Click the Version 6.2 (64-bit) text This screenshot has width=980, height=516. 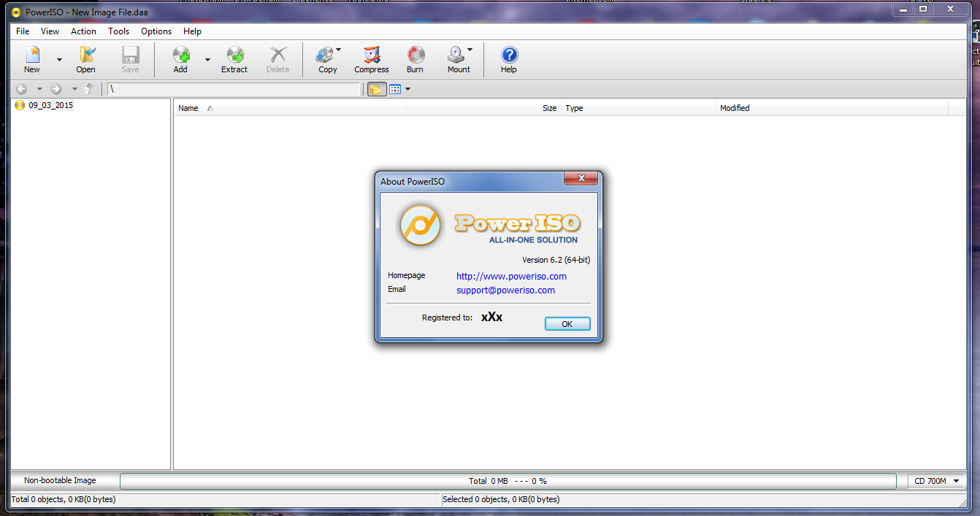coord(556,260)
